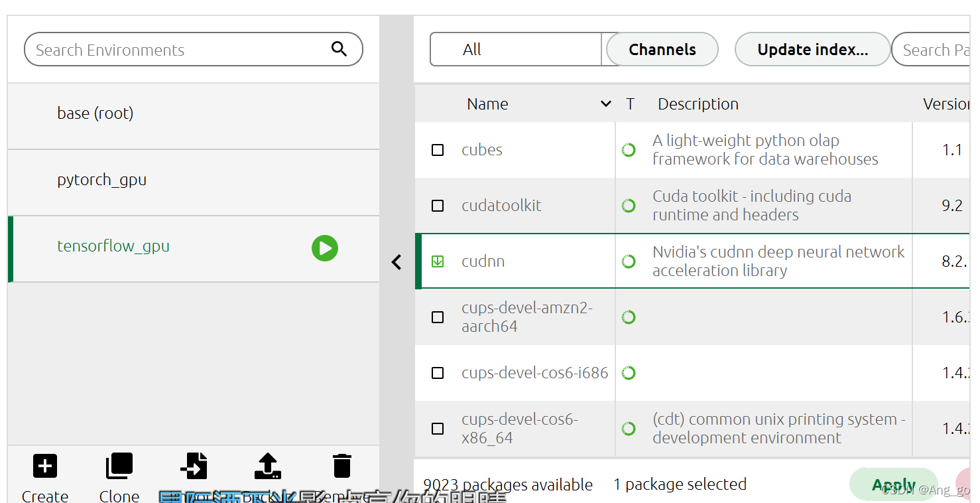Click the Channels button
Screen dimensions: 980x503
(662, 50)
